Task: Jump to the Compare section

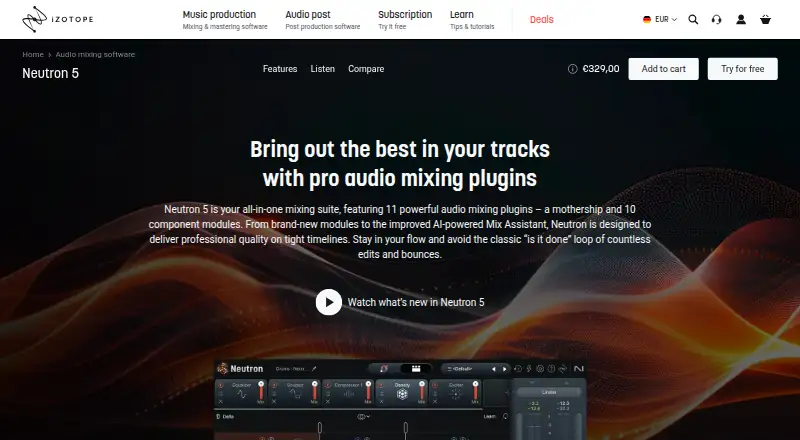Action: (366, 68)
